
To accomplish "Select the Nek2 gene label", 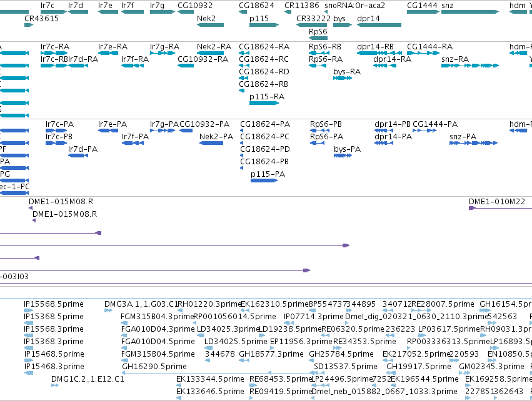I will 206,18.
